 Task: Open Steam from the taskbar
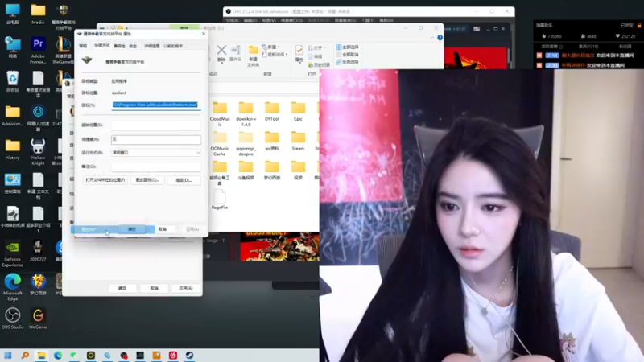click(x=189, y=355)
